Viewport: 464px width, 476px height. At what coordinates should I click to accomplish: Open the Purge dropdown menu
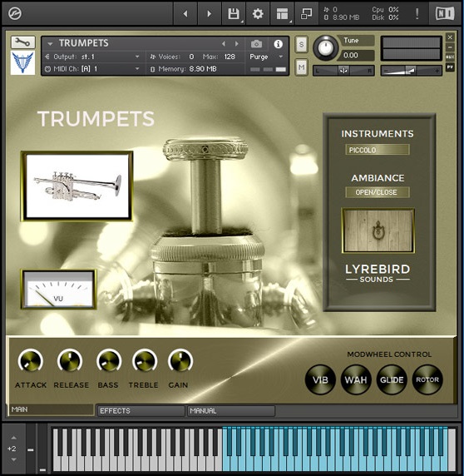[x=266, y=57]
